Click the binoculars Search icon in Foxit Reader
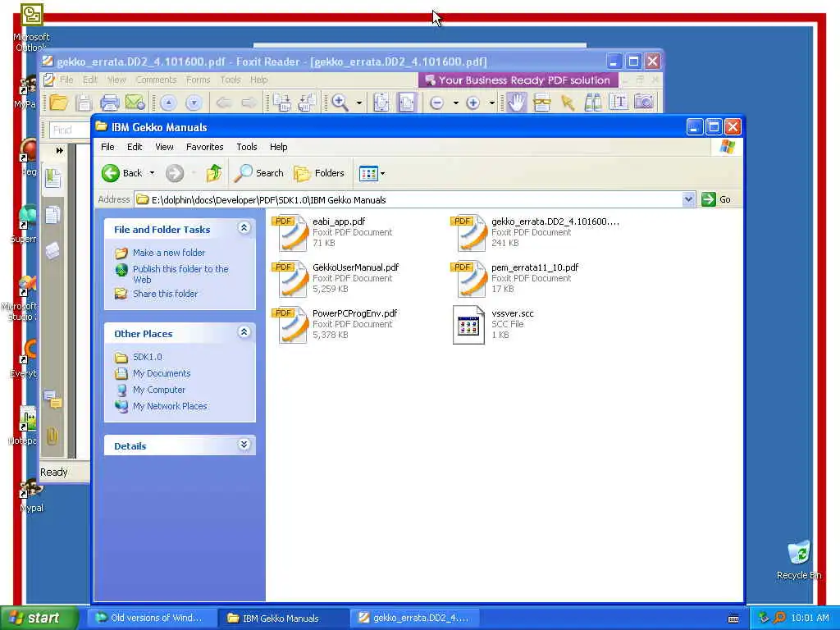 (593, 102)
